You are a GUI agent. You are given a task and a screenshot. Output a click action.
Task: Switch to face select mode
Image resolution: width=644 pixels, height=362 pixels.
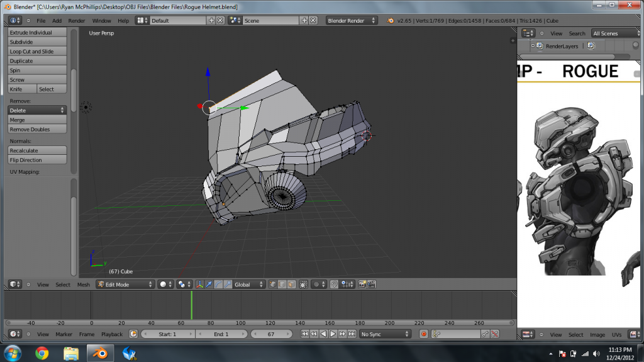coord(291,285)
